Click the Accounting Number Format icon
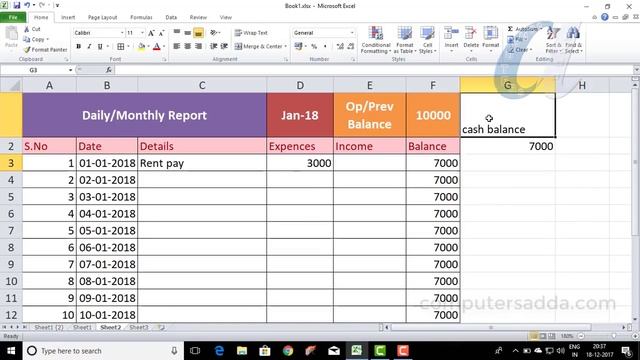Viewport: 640px width, 360px height. (298, 47)
